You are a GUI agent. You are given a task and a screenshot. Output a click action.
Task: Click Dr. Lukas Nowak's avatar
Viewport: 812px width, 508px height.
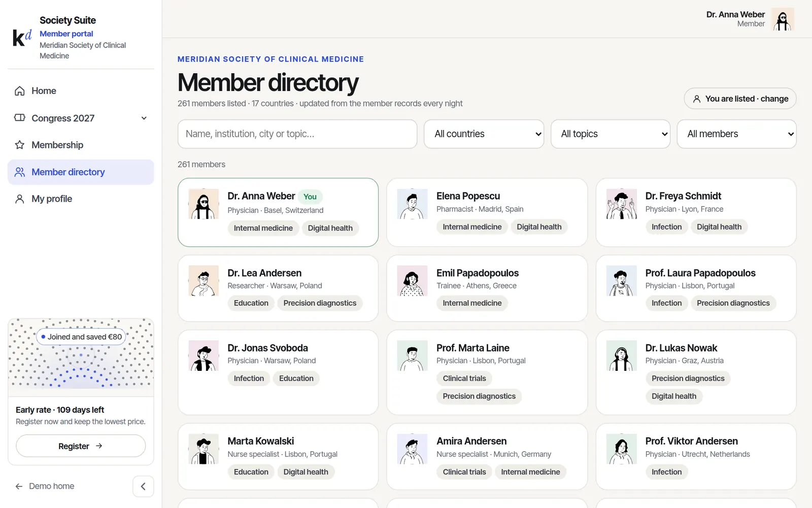click(621, 356)
